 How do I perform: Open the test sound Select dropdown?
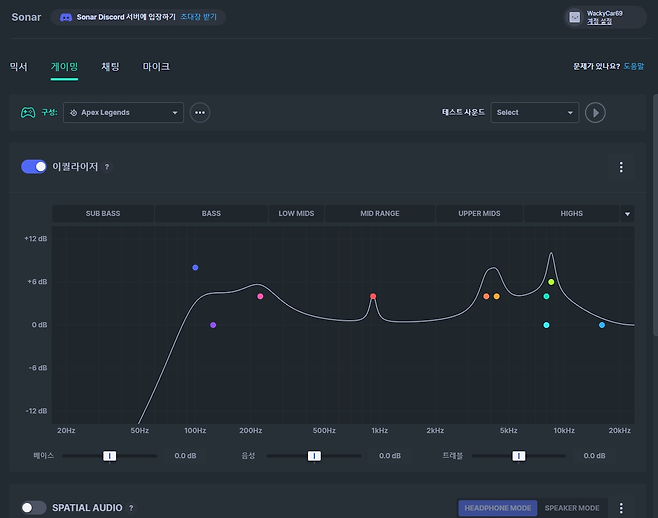(535, 112)
